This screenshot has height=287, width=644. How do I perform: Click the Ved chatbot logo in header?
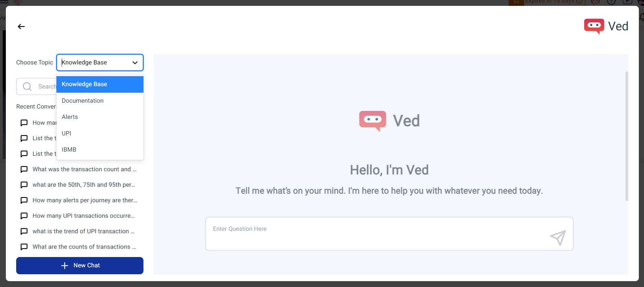[594, 26]
